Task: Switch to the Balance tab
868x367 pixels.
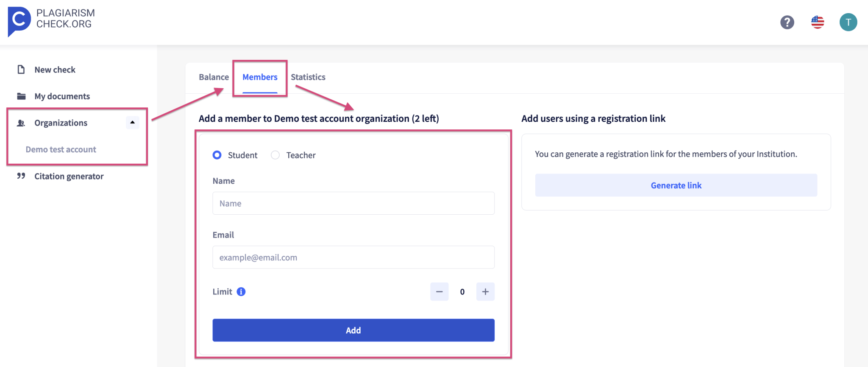Action: click(214, 77)
